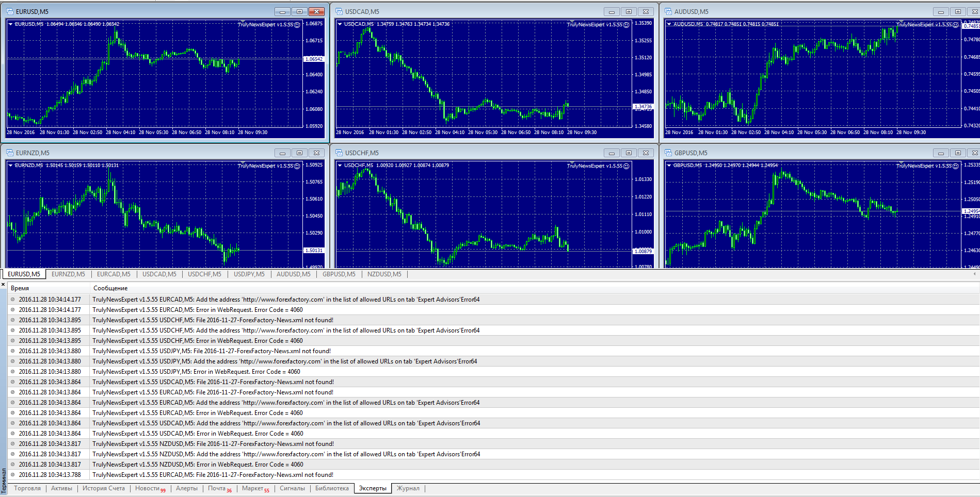Switch to the USDCAD,M5 chart tab
The height and width of the screenshot is (497, 980).
[x=159, y=274]
